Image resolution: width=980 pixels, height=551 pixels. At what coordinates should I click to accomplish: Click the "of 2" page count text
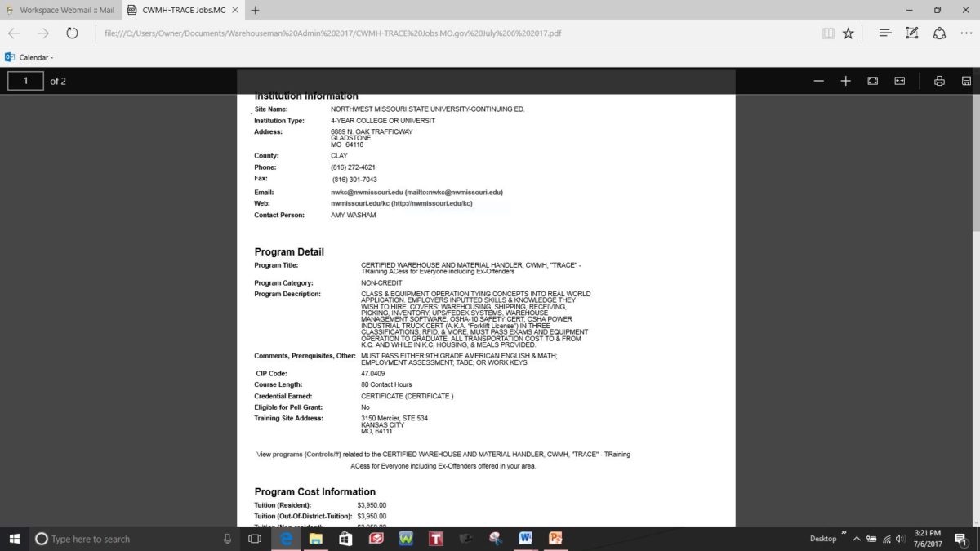(58, 81)
